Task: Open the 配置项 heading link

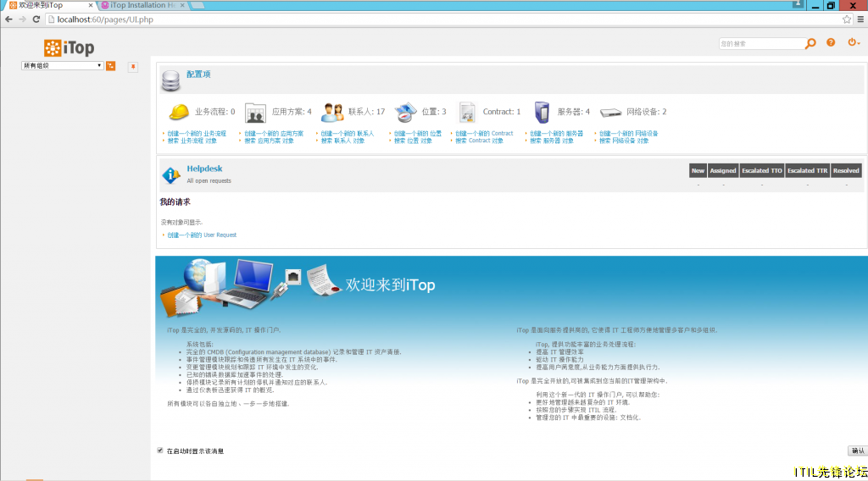Action: [198, 74]
